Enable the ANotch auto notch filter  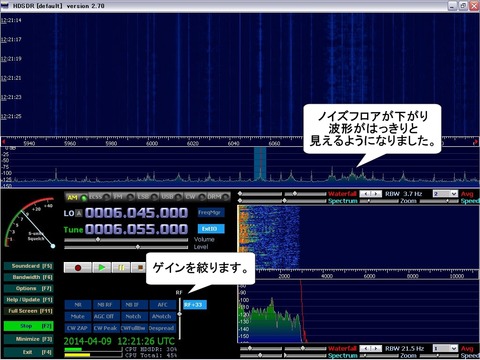pos(162,316)
